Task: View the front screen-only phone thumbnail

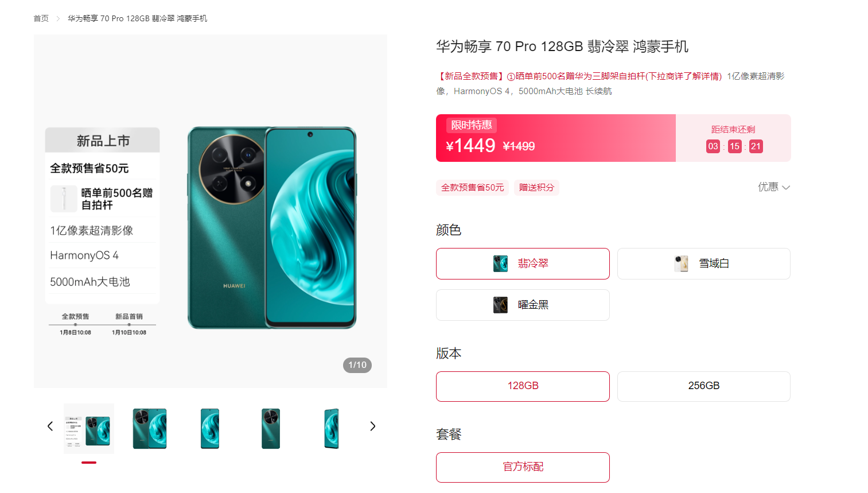Action: [x=210, y=429]
